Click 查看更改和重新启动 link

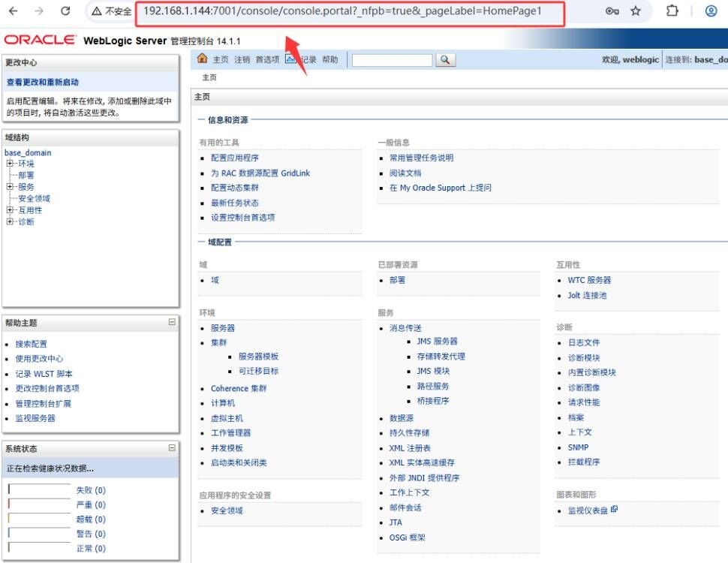click(x=43, y=83)
